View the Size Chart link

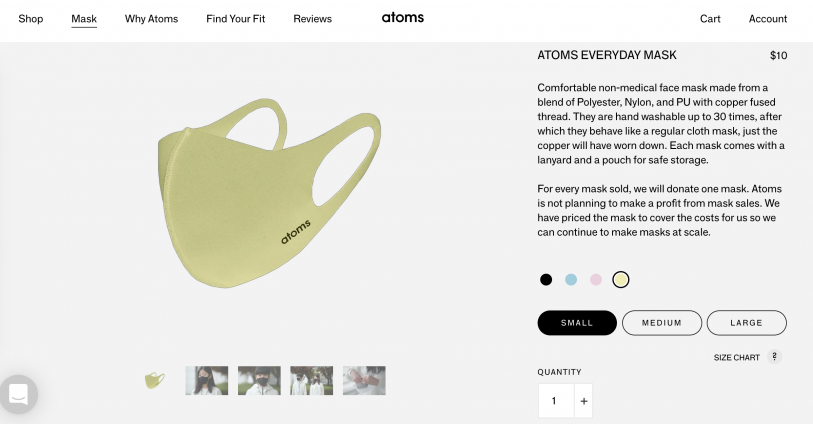coord(736,358)
